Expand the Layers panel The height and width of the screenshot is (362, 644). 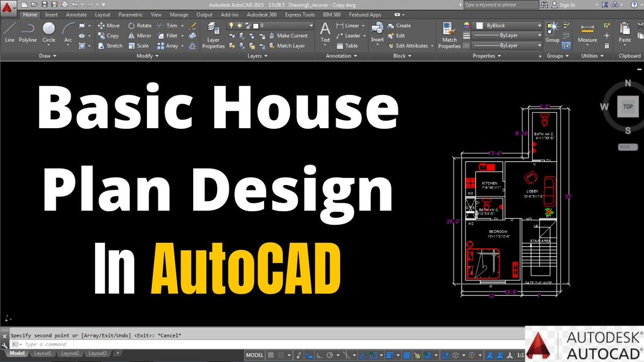click(x=258, y=56)
